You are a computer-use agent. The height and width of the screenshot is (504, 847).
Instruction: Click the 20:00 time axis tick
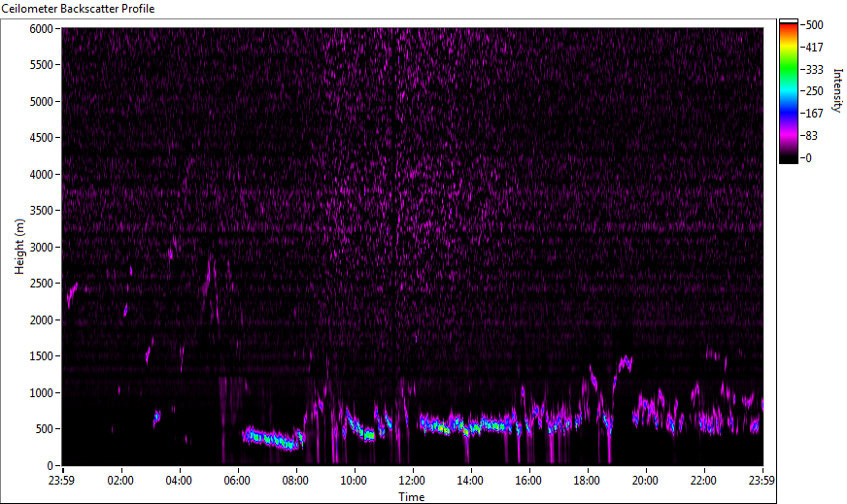pos(646,481)
